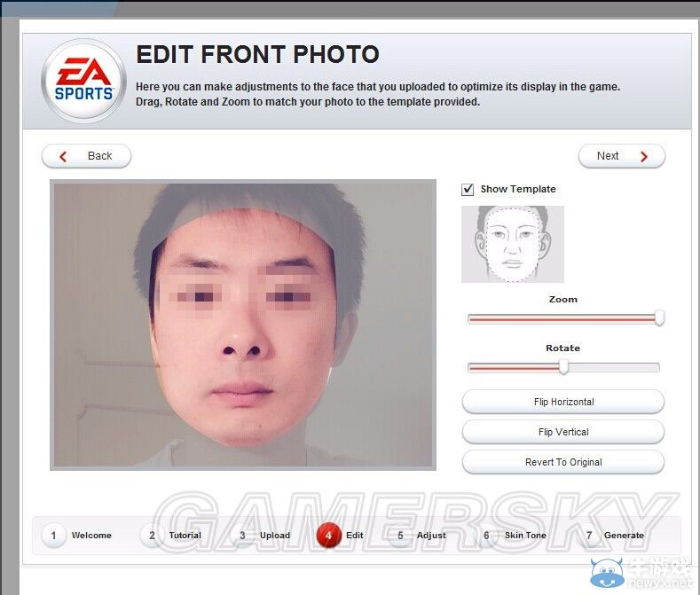Go to the previous step with Back

click(87, 156)
